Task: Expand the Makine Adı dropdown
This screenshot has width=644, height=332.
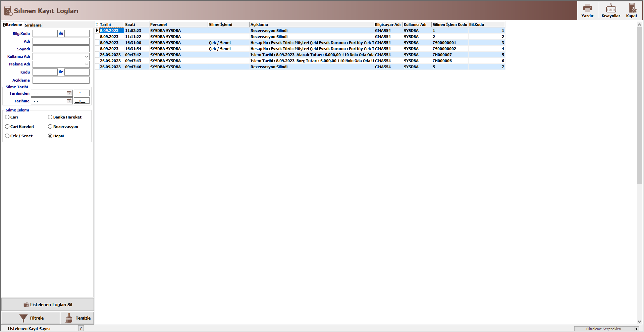Action: click(86, 64)
